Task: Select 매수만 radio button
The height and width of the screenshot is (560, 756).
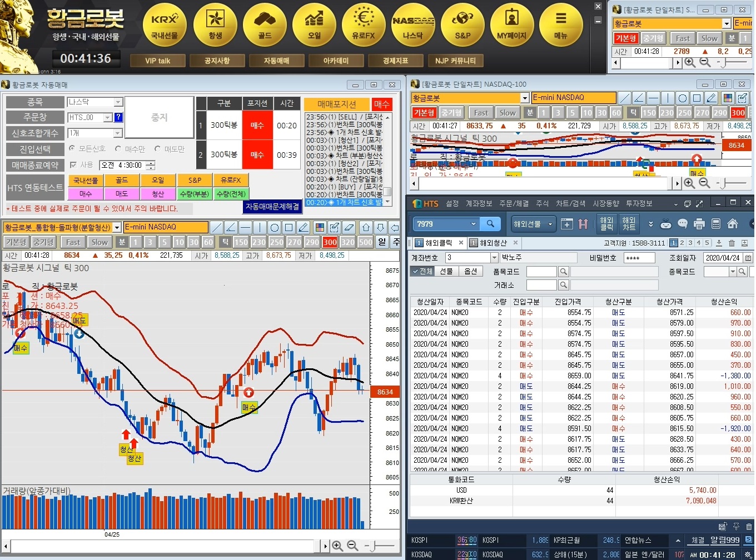Action: [x=118, y=149]
